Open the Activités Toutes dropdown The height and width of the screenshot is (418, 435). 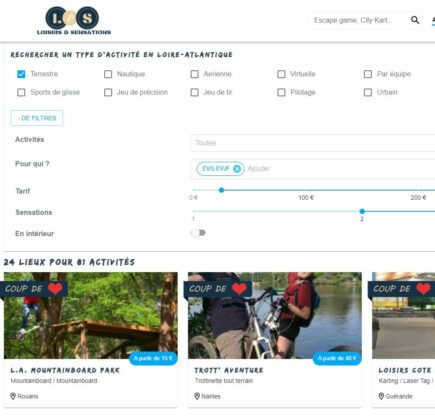(313, 143)
